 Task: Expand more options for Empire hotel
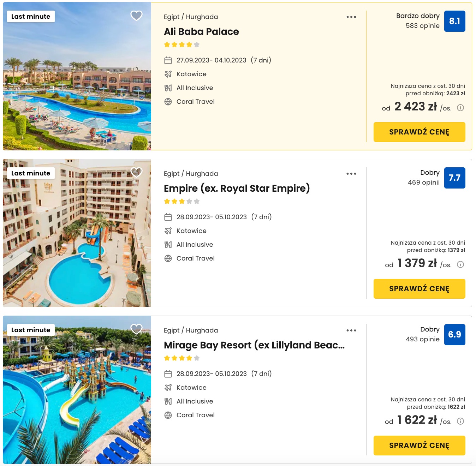(x=351, y=174)
